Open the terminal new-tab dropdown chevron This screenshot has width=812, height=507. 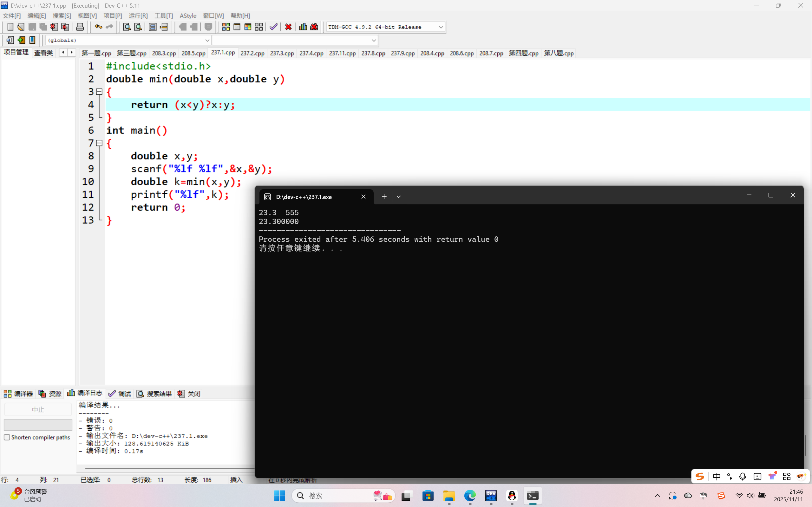(399, 197)
